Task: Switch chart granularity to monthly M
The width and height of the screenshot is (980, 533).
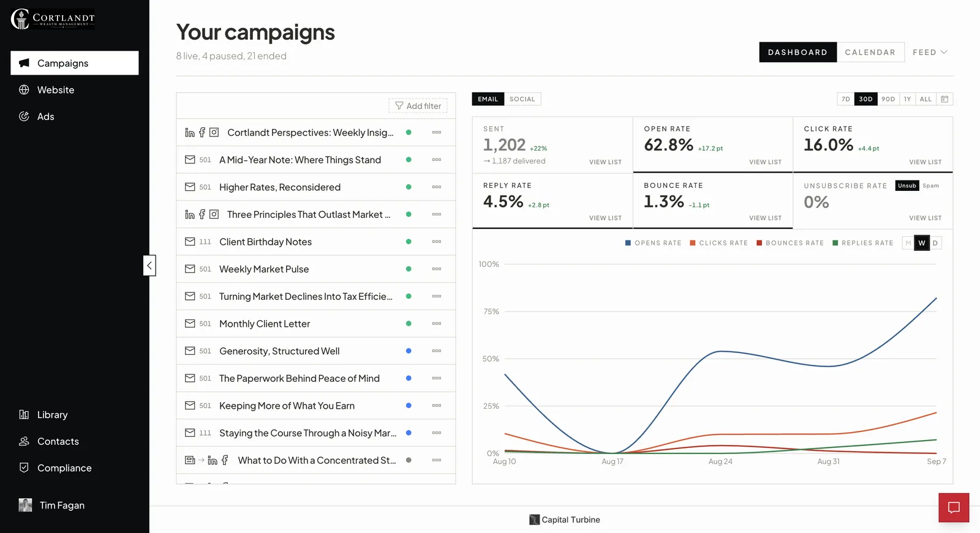Action: coord(908,243)
